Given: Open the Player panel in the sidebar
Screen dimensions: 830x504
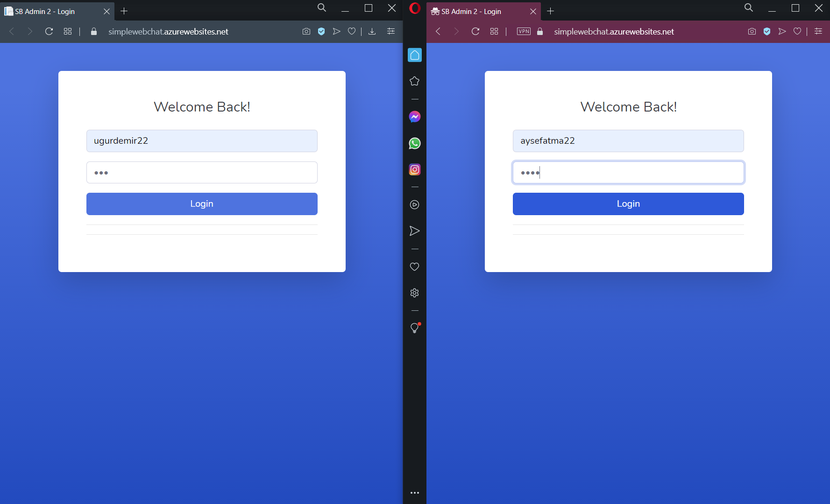Looking at the screenshot, I should point(414,204).
